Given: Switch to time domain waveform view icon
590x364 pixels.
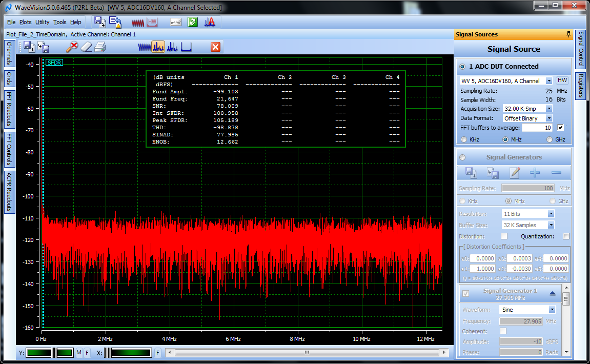Looking at the screenshot, I should (145, 47).
